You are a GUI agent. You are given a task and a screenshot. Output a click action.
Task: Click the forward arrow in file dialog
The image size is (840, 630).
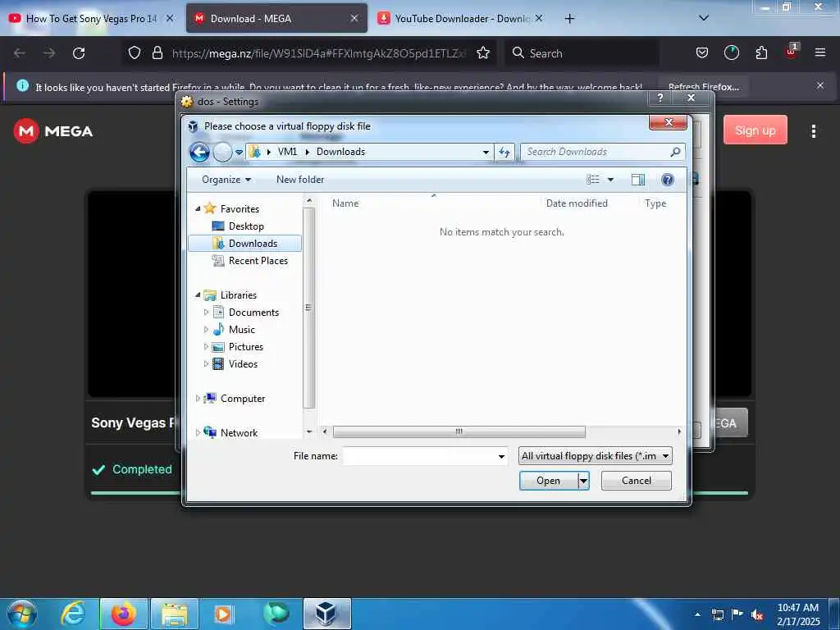point(223,152)
